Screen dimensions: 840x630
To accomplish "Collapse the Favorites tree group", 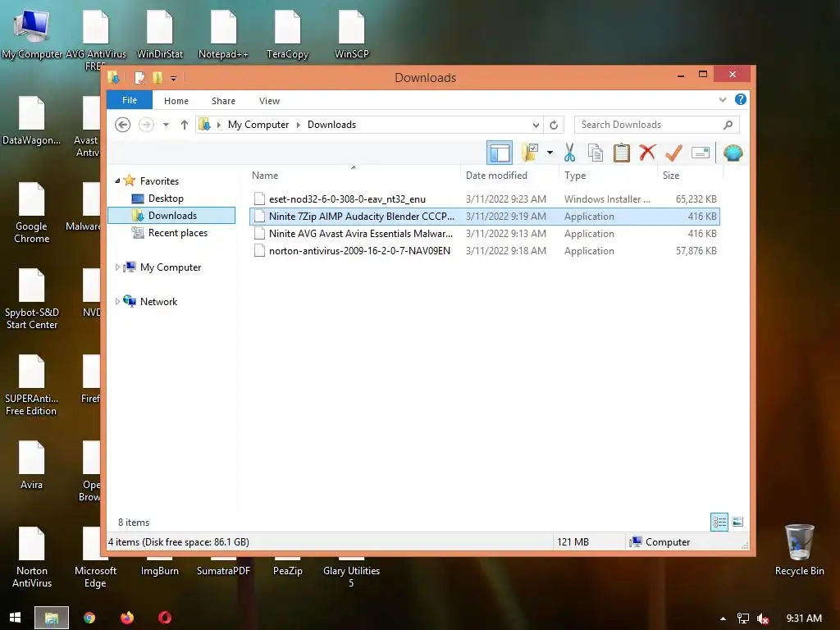I will [x=117, y=181].
